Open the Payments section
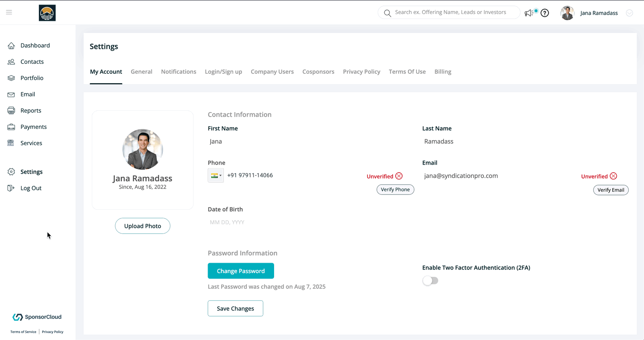644x340 pixels. [x=11, y=127]
